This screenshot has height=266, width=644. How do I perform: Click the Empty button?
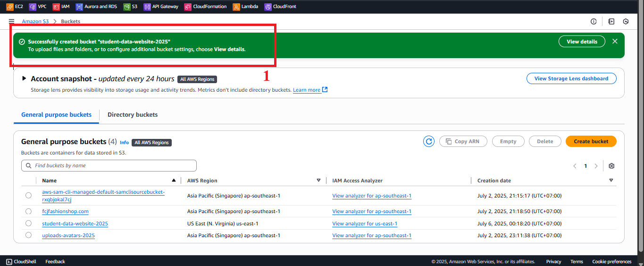[x=508, y=141]
